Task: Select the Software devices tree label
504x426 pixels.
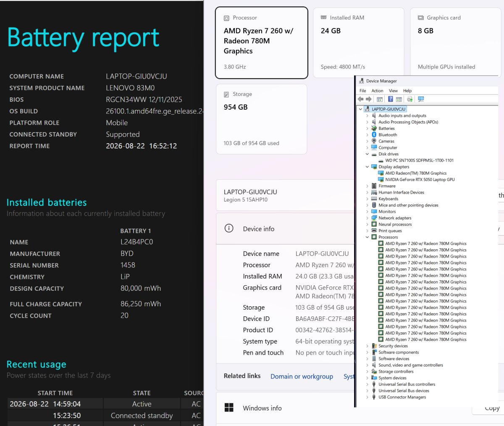Action: coord(394,359)
